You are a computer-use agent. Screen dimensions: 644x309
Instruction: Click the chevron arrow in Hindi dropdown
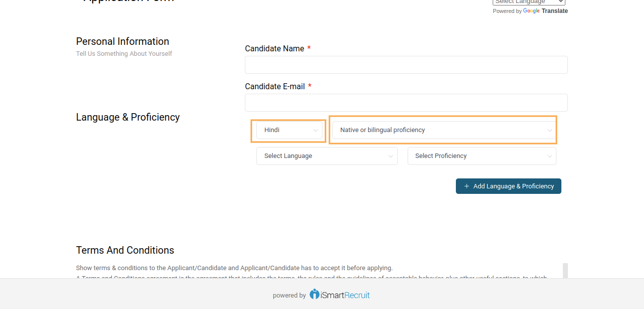pos(316,130)
